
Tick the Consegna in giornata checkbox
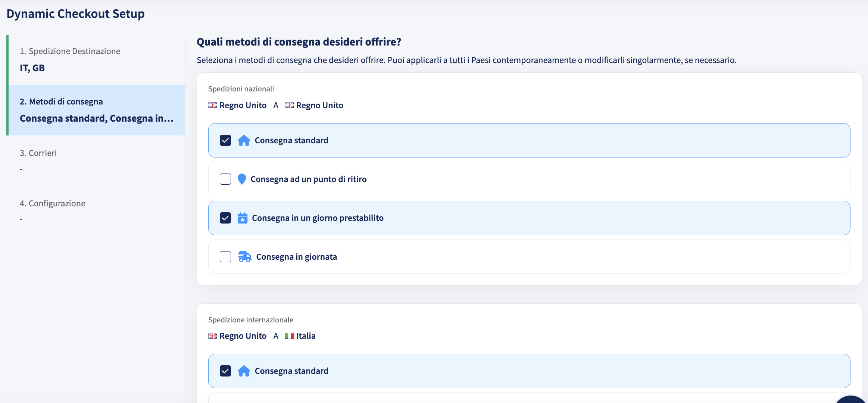point(225,257)
